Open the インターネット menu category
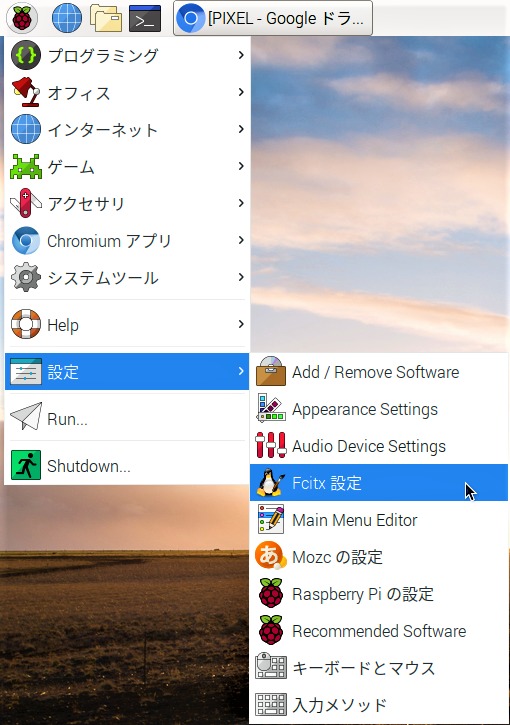Viewport: 510px width, 725px height. pyautogui.click(x=127, y=129)
